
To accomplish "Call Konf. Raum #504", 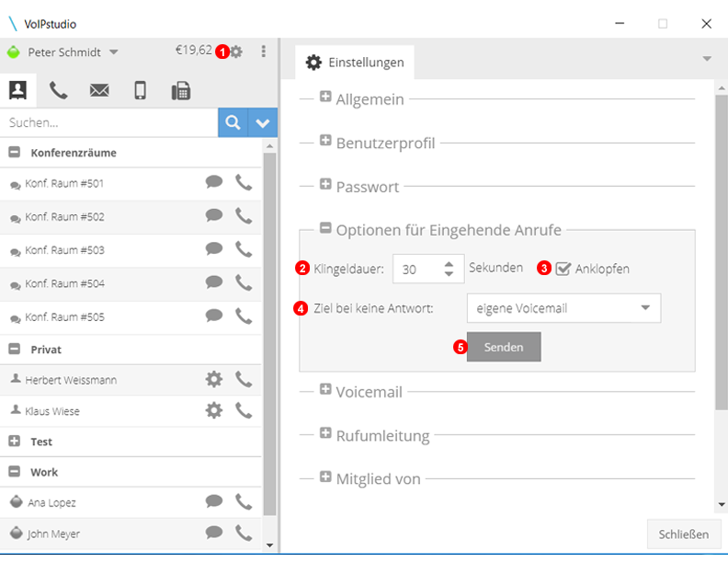I will click(x=244, y=283).
